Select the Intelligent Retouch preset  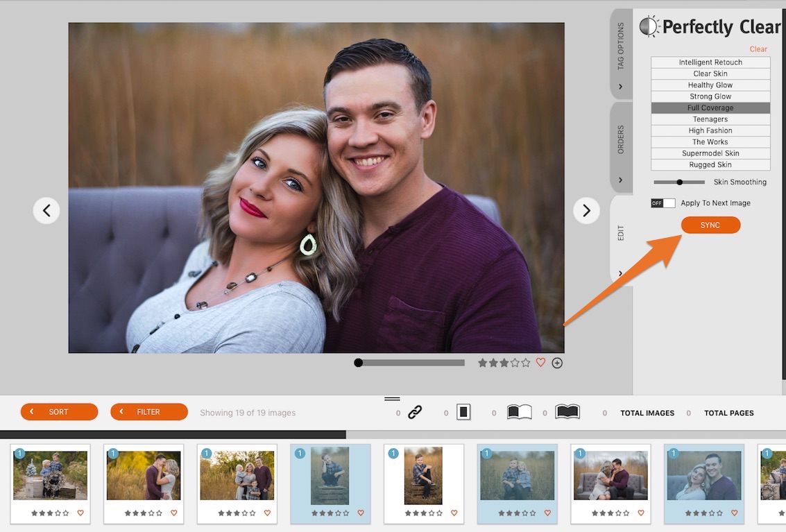[710, 62]
